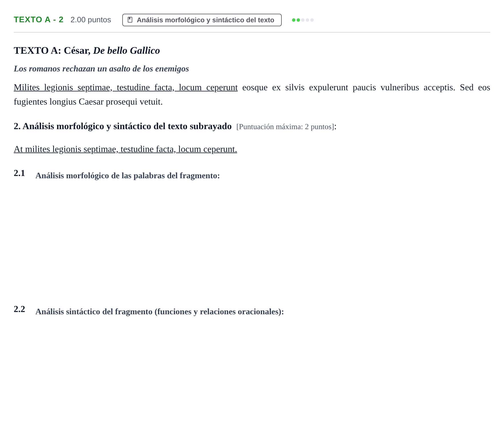Open the Análisis morfológico y sintáctico del texto tag

(x=202, y=20)
